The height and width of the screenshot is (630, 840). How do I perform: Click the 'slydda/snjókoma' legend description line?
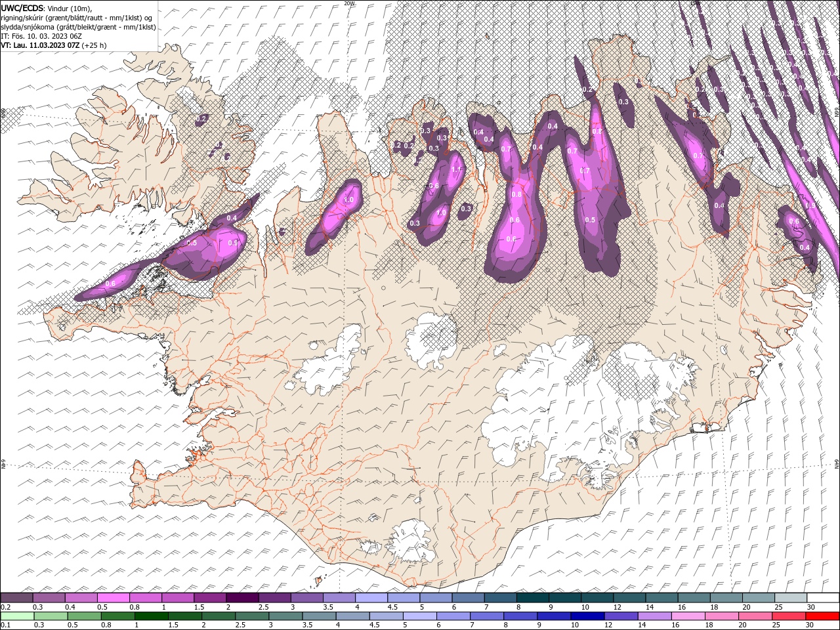[x=78, y=27]
